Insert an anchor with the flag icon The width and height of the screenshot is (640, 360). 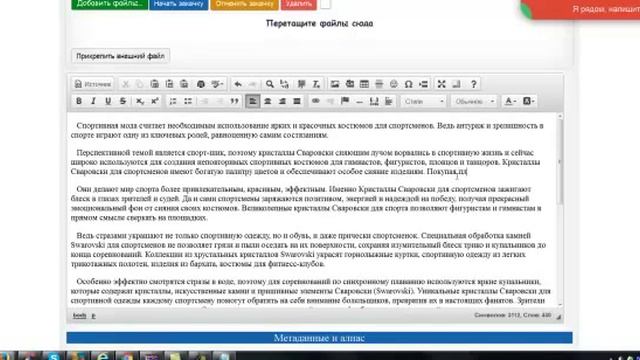[345, 101]
